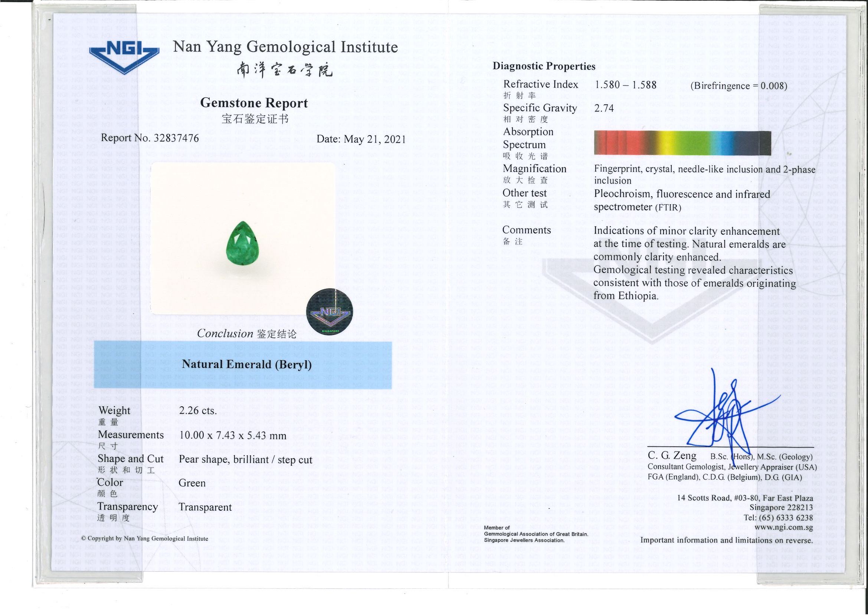The image size is (868, 615).
Task: Click the 'Comments' label
Action: coord(526,230)
